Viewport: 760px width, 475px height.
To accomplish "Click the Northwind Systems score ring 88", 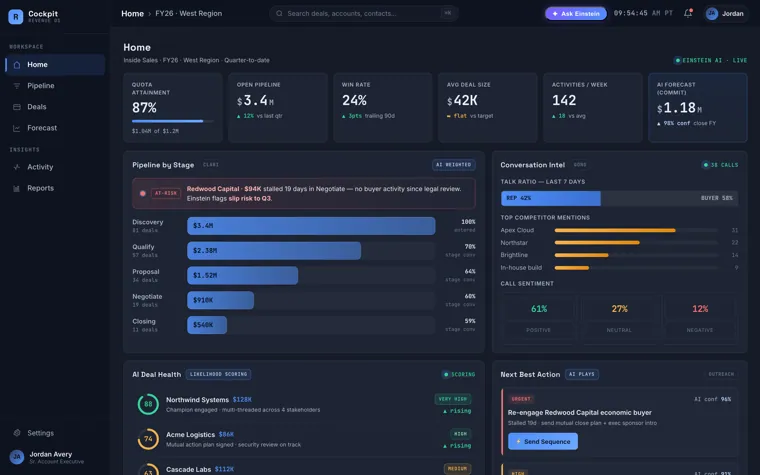I will click(x=148, y=404).
